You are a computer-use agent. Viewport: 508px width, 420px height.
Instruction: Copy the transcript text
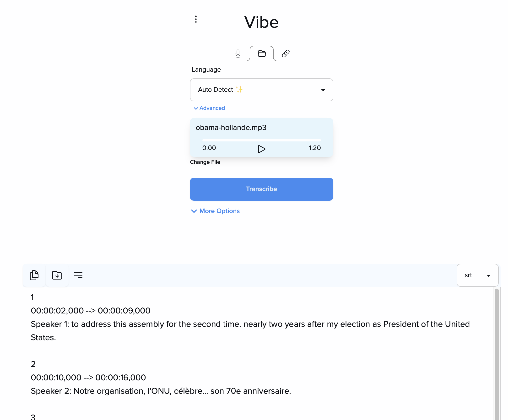click(34, 275)
